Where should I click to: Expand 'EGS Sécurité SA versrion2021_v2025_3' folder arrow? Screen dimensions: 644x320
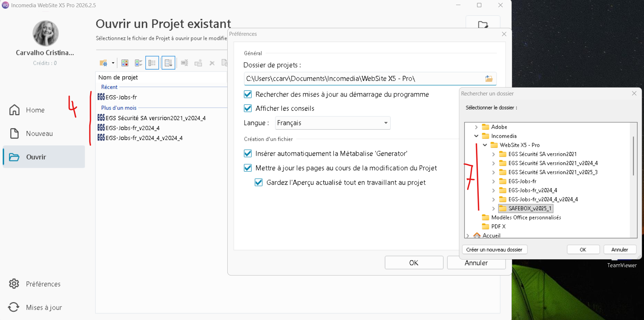pyautogui.click(x=494, y=172)
